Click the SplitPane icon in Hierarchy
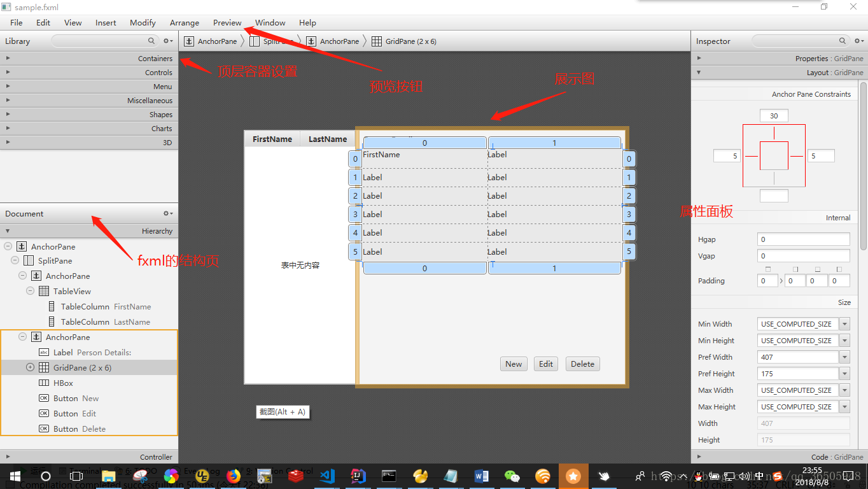Screen dimensions: 868x489 [29, 261]
